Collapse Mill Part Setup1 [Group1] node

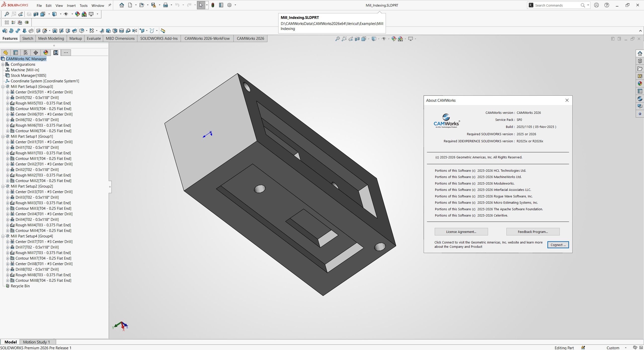(3, 136)
